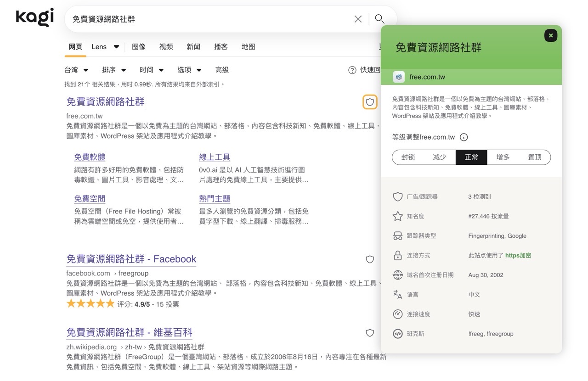This screenshot has height=381, width=588.
Task: Click the five-star rating of Facebook result
Action: pyautogui.click(x=90, y=303)
